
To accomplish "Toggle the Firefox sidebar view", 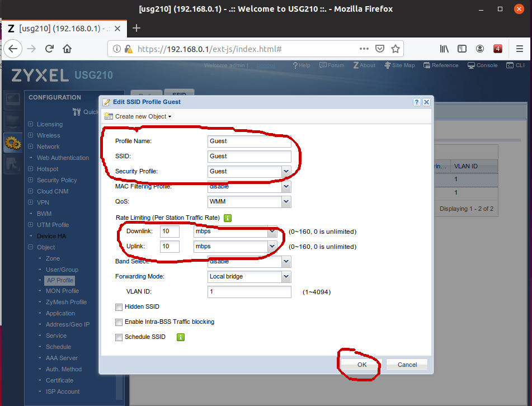I will click(462, 49).
